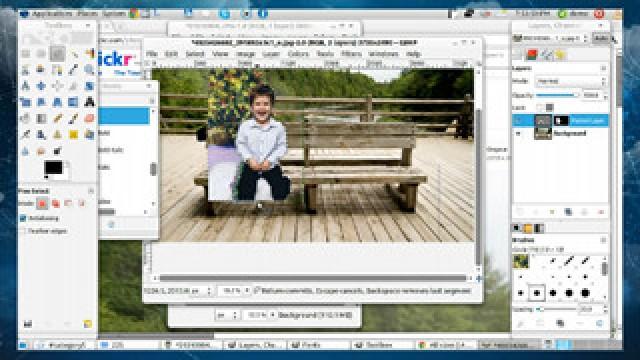Delete layer button in Layers panel
640x360 pixels.
(x=600, y=212)
